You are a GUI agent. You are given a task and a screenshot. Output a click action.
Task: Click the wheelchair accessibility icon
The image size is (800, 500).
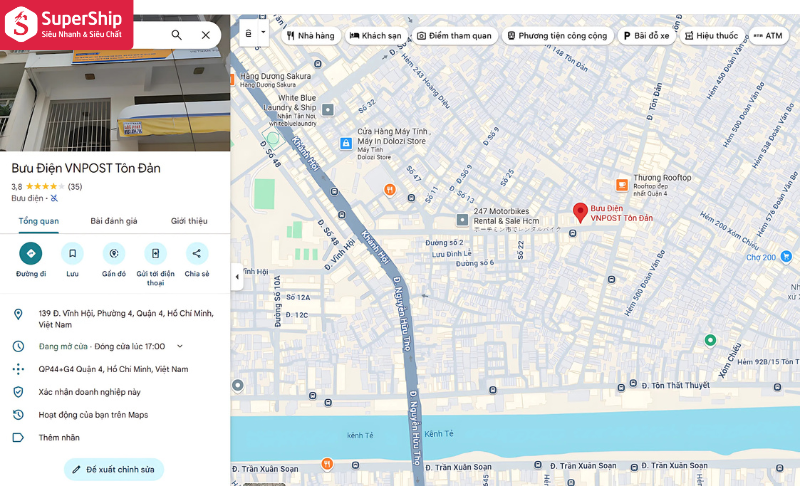click(54, 198)
